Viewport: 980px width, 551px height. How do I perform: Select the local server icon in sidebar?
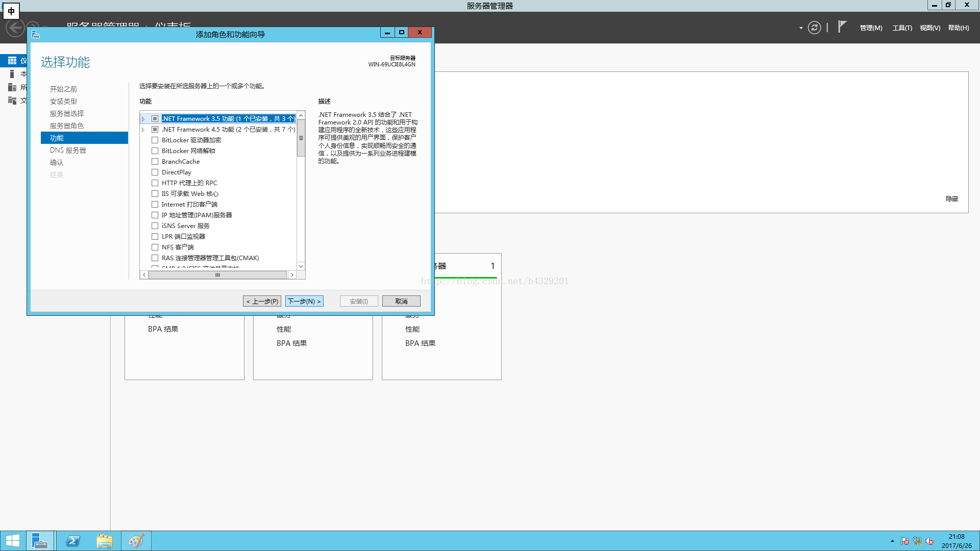point(12,74)
